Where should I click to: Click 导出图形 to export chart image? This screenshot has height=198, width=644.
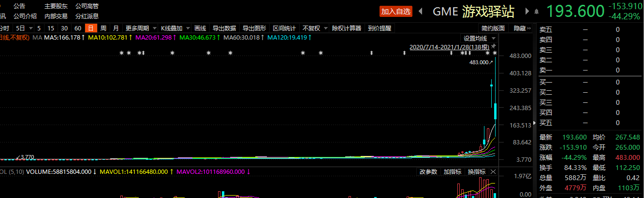pos(254,28)
